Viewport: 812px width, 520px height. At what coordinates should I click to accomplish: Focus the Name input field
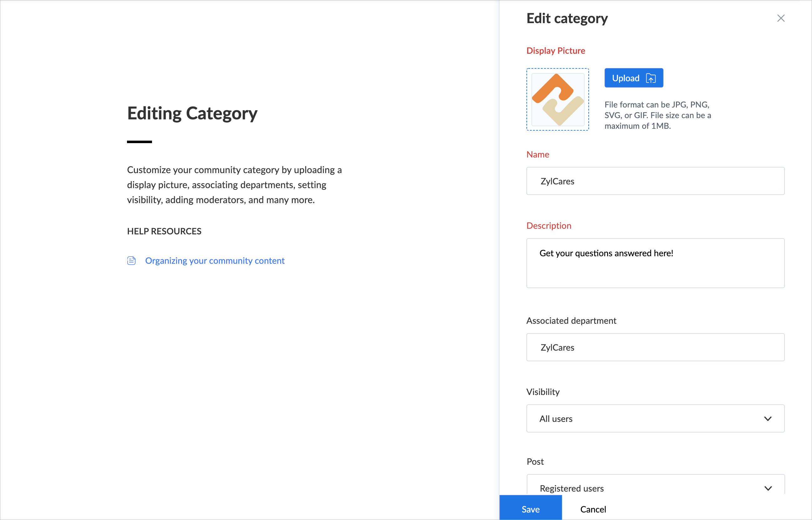[x=655, y=181]
